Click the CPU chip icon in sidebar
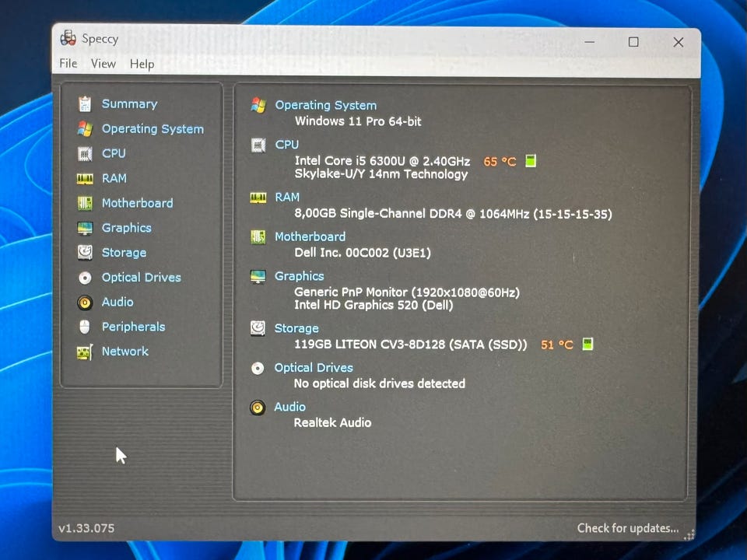747x560 pixels. pyautogui.click(x=85, y=153)
